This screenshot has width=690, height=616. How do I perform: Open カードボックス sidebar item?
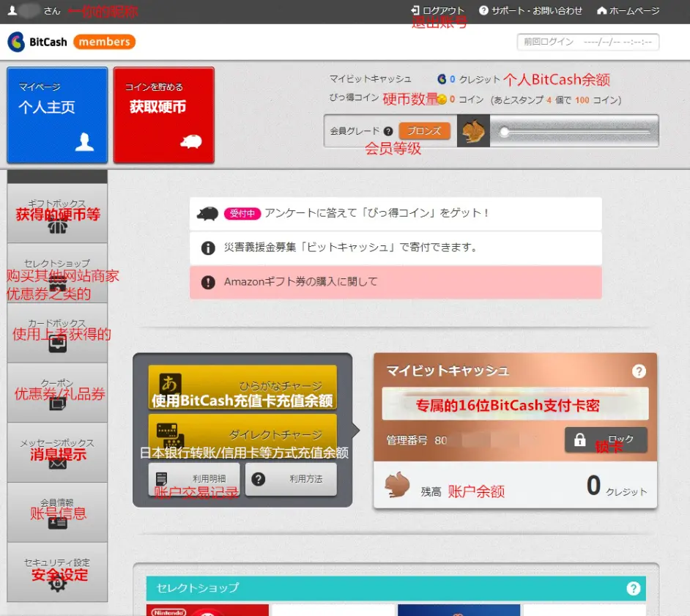point(57,333)
